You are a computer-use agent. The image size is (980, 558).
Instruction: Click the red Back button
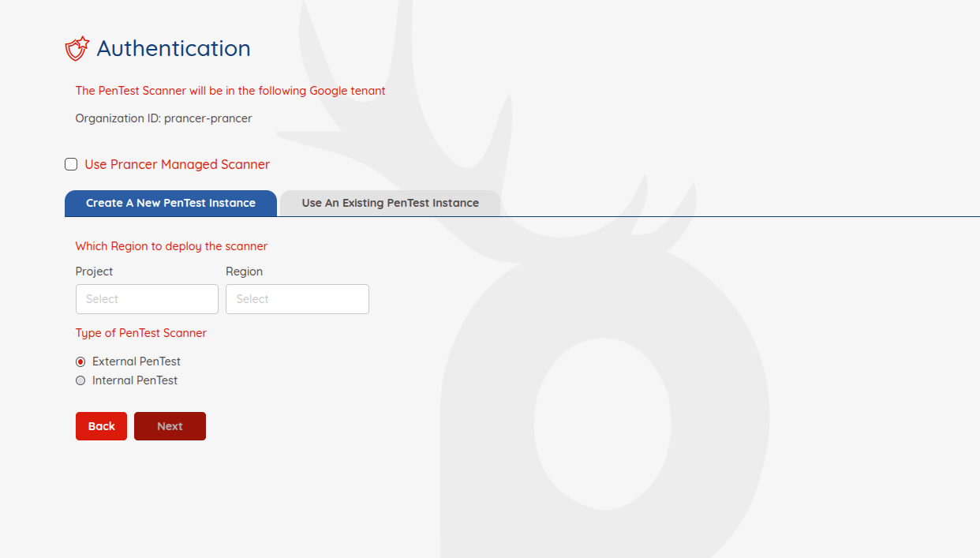[x=101, y=426]
